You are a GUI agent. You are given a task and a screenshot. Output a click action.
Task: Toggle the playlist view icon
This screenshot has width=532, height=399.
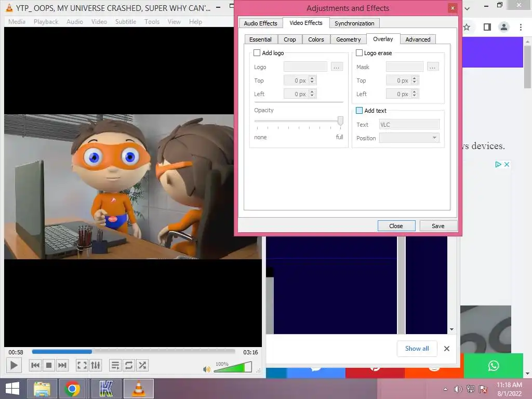click(115, 365)
